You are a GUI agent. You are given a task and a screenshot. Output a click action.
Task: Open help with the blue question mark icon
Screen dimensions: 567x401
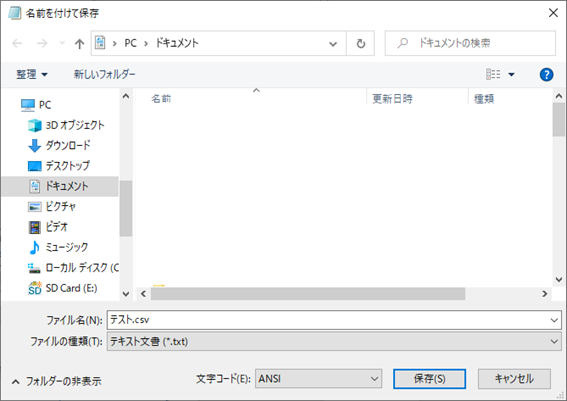point(546,74)
